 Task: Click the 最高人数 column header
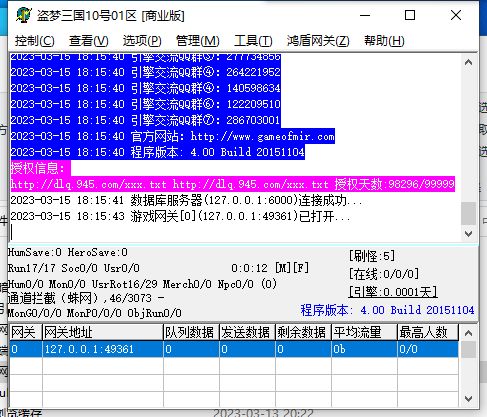(428, 332)
